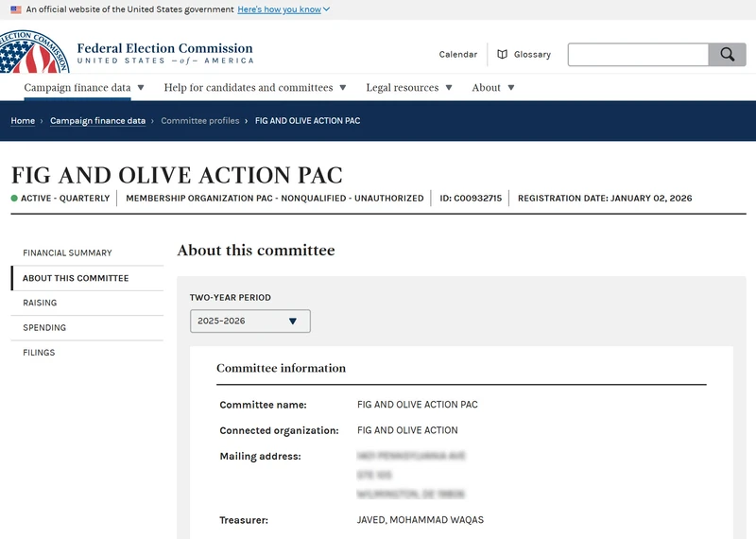Expand arrow beside Legal resources
756x539 pixels.
pos(449,88)
